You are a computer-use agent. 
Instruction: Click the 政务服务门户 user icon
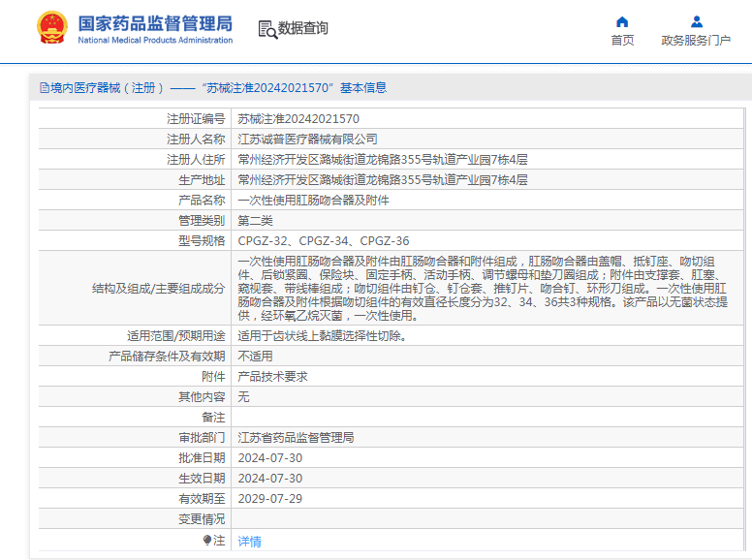tap(697, 22)
